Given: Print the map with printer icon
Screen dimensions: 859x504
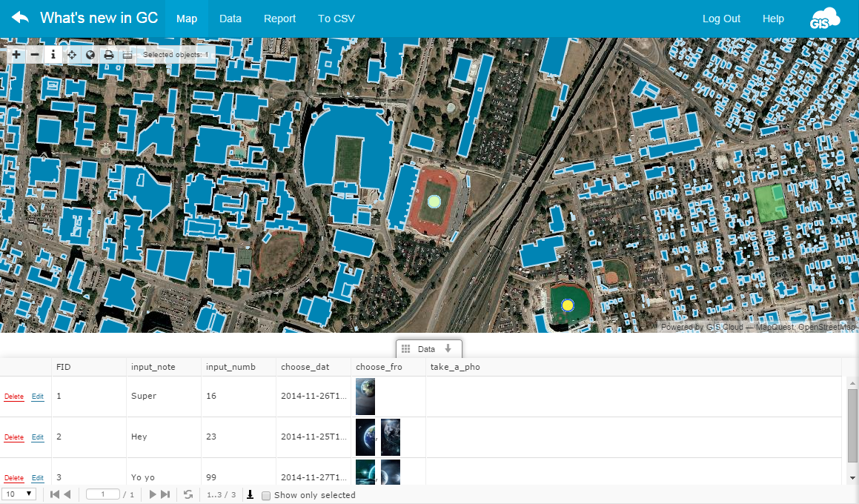Looking at the screenshot, I should (109, 54).
